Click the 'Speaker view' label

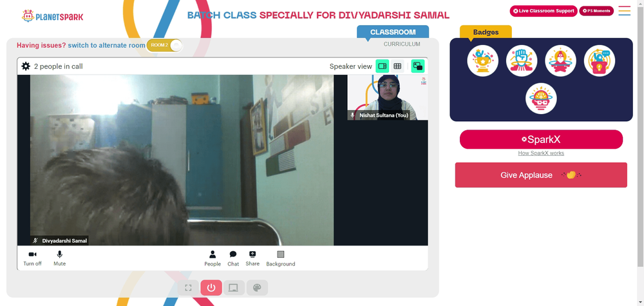pos(350,66)
